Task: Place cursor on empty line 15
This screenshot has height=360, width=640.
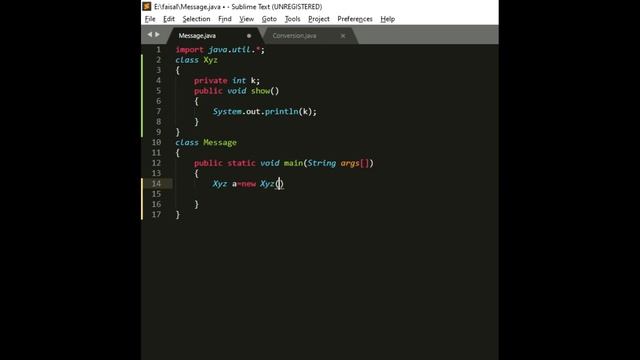Action: [x=335, y=194]
